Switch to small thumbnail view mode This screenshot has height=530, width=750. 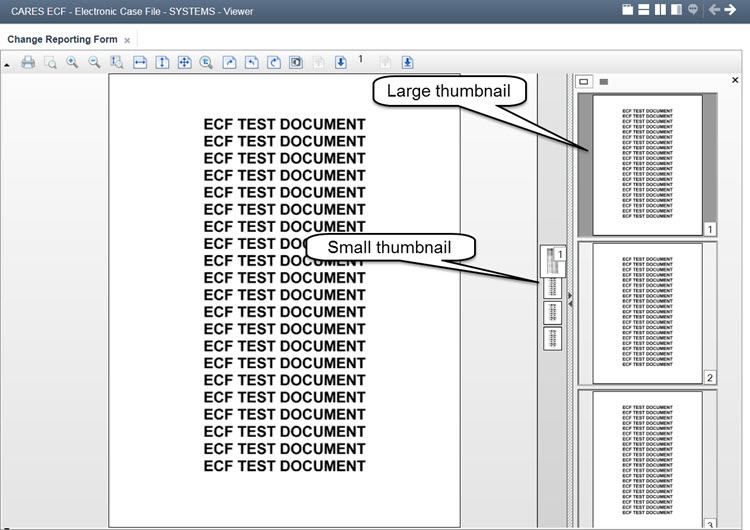[603, 81]
